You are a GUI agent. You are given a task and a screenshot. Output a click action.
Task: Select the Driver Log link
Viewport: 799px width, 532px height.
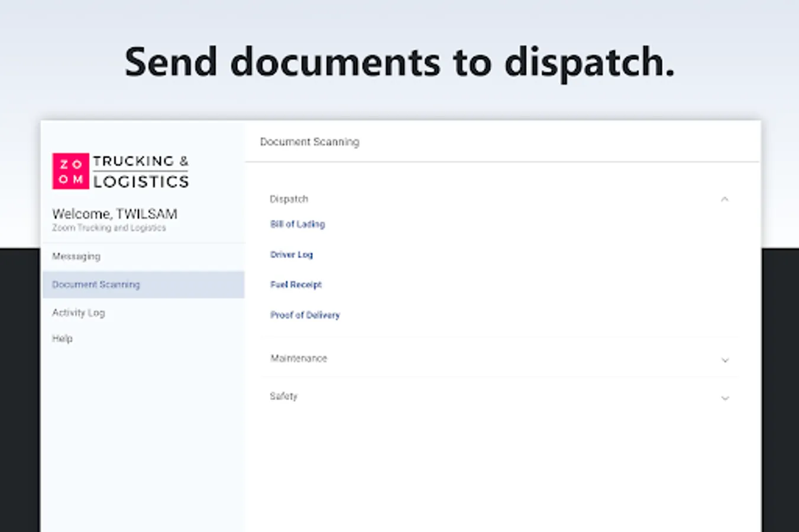coord(292,254)
